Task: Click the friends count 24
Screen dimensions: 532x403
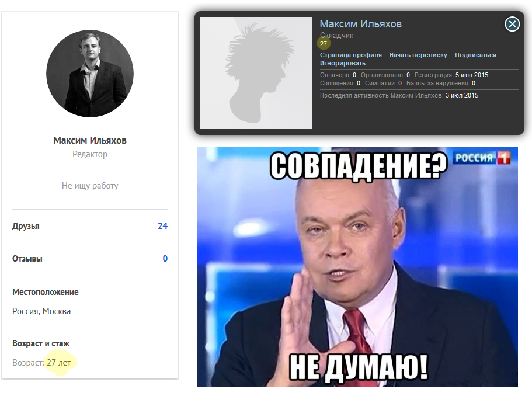Action: (x=162, y=226)
